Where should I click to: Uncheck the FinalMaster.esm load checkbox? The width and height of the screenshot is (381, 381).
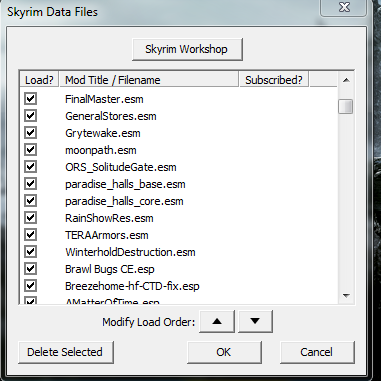click(30, 99)
